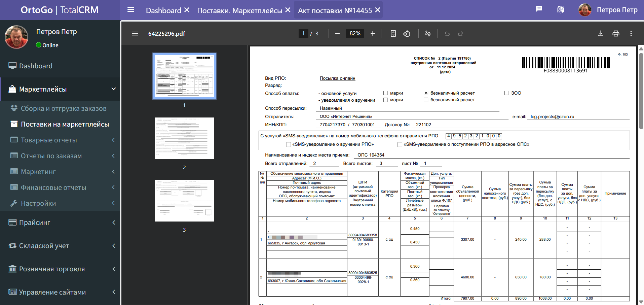Zoom in with the plus button
Screen dimensions: 644x305
tap(373, 34)
